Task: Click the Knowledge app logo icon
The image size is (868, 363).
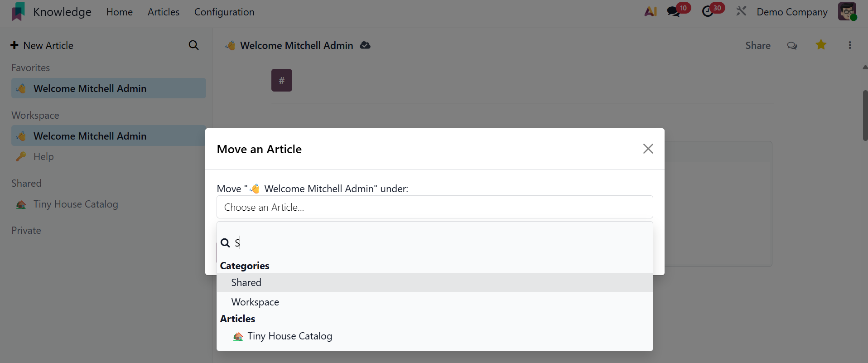Action: [18, 12]
